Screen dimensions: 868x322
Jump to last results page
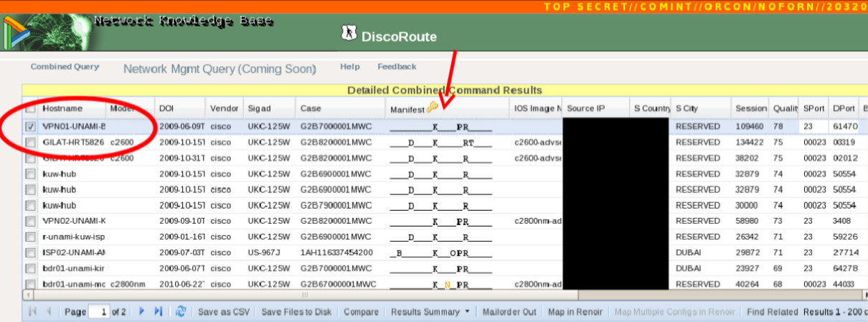pyautogui.click(x=159, y=312)
